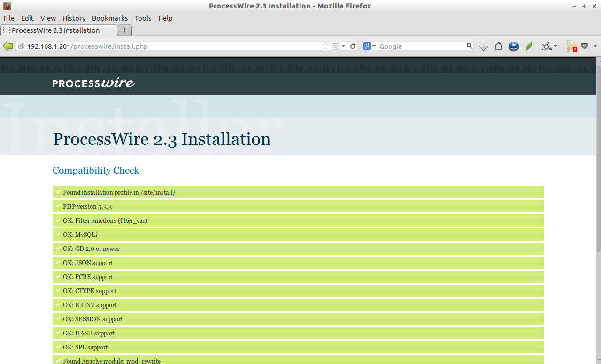The image size is (601, 364).
Task: Click the 'OK: ICONV support' row
Action: click(x=298, y=305)
